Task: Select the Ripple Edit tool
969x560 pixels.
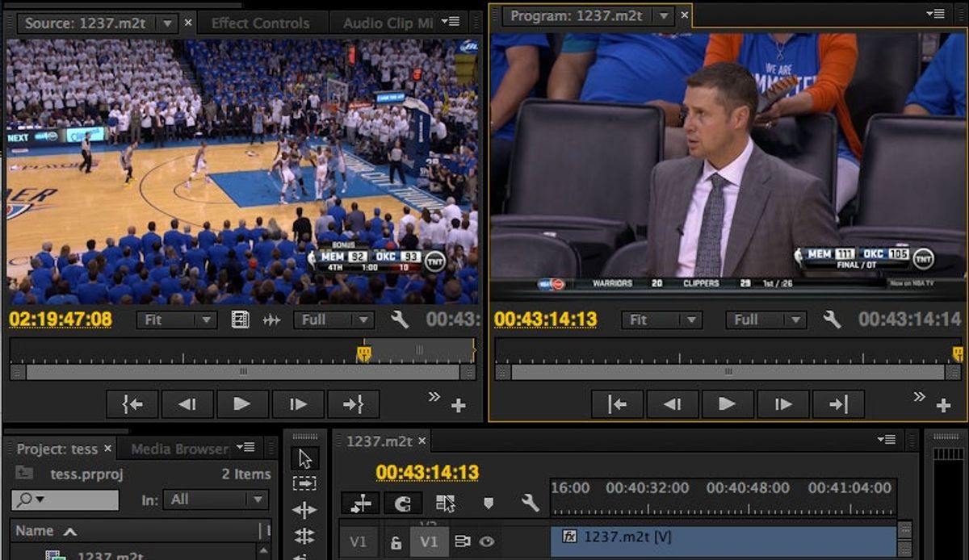Action: (x=304, y=510)
